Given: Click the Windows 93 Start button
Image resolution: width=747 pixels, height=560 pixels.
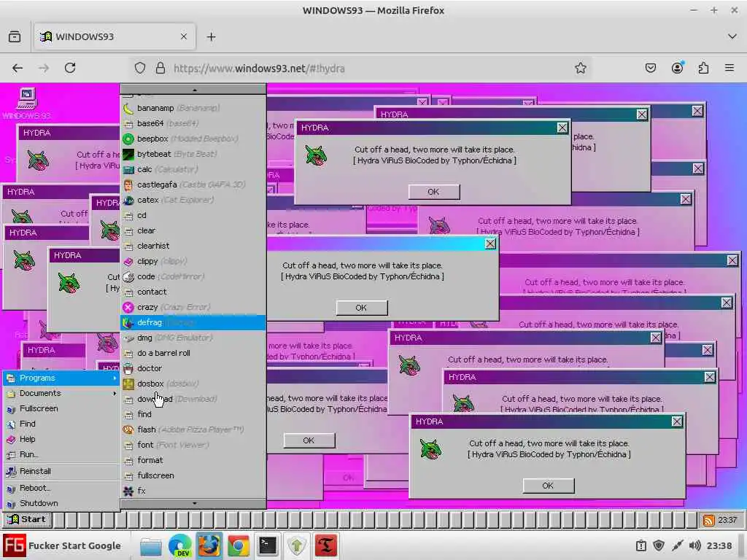Looking at the screenshot, I should click(x=27, y=519).
